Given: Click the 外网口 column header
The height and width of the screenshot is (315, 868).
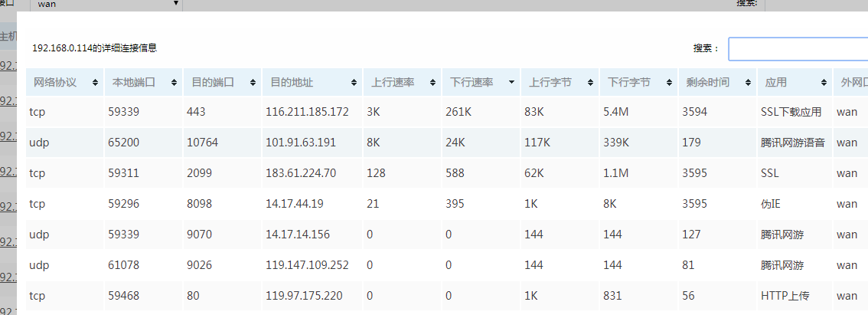Looking at the screenshot, I should click(851, 83).
